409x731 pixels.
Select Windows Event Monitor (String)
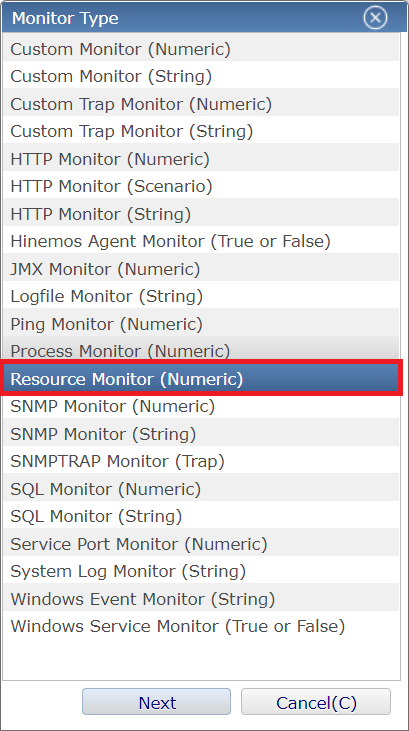[x=201, y=599]
